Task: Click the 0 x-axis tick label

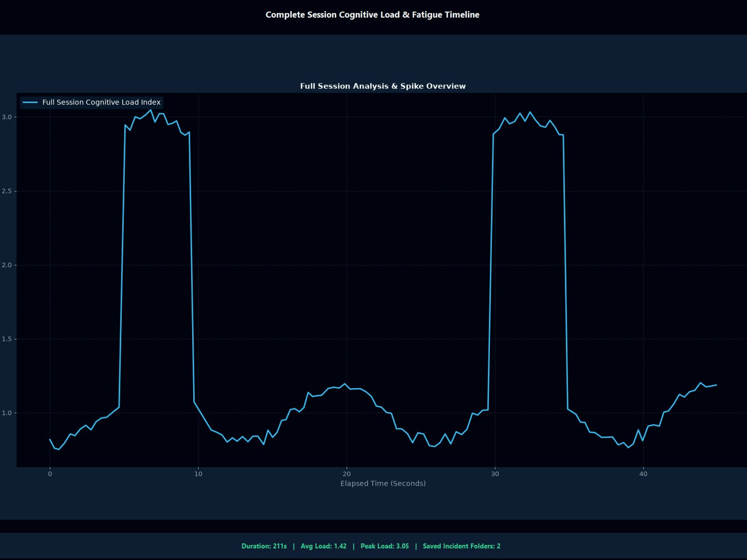Action: tap(50, 474)
